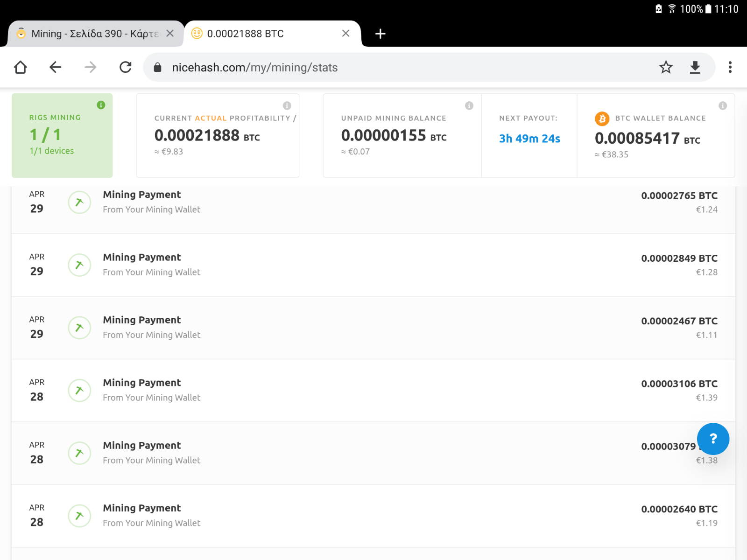Open Mining Payment of 0.00003106 BTC

(x=373, y=390)
